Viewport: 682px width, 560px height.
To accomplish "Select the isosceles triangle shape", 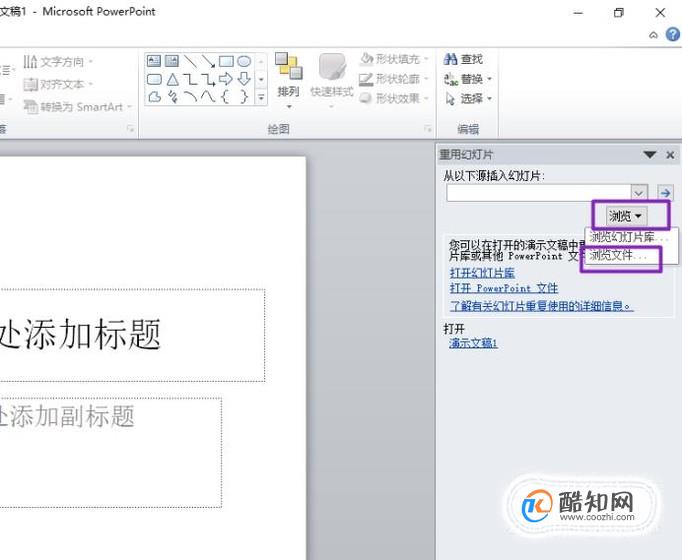I will point(172,79).
